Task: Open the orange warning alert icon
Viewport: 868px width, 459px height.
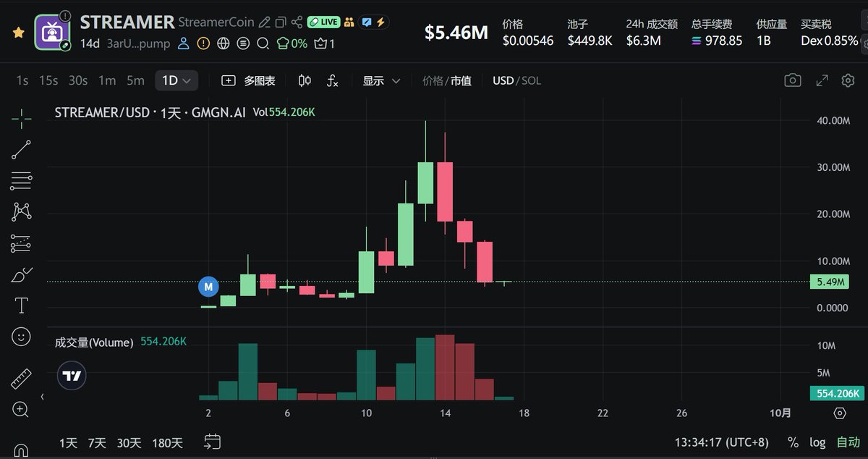Action: (203, 43)
